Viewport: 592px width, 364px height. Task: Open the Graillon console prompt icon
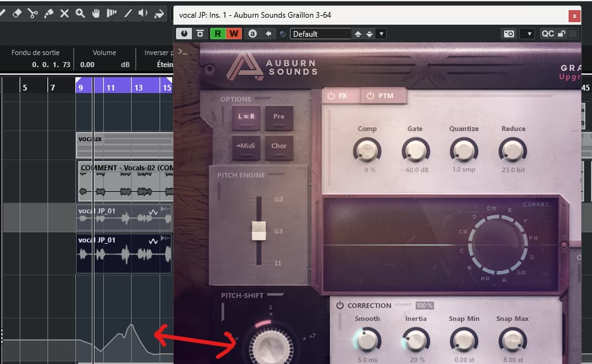point(183,52)
